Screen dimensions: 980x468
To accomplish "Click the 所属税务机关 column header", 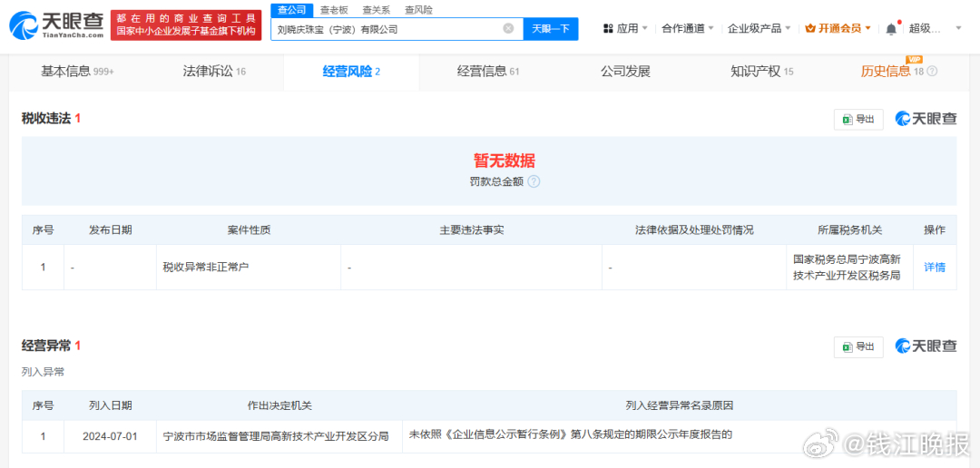I will click(850, 230).
